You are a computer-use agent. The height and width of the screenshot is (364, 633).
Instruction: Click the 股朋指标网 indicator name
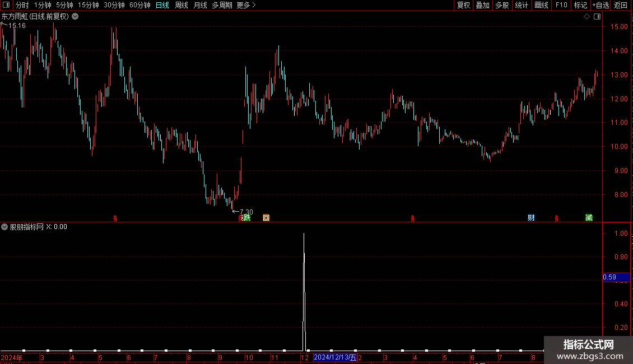[x=27, y=227]
